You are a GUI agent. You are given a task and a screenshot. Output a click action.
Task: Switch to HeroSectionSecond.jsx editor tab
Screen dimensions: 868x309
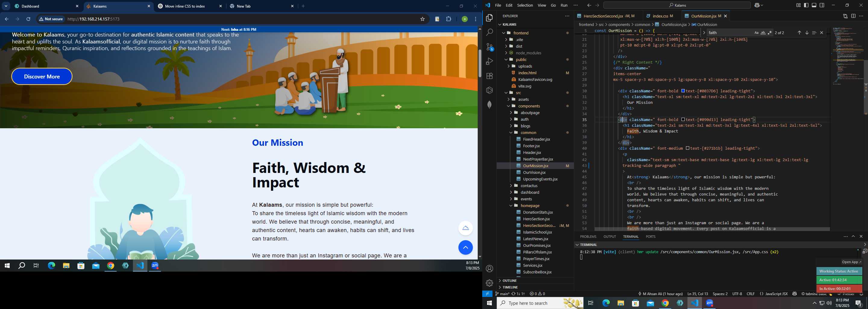(608, 16)
